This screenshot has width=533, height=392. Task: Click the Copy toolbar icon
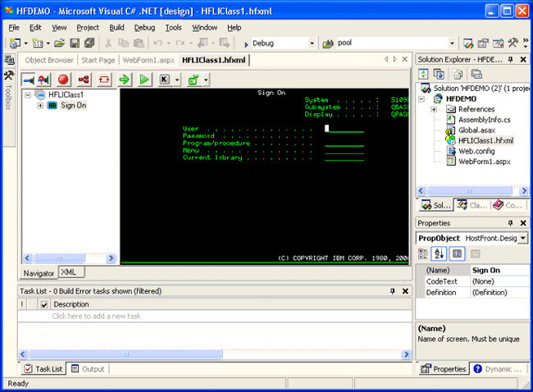[123, 43]
